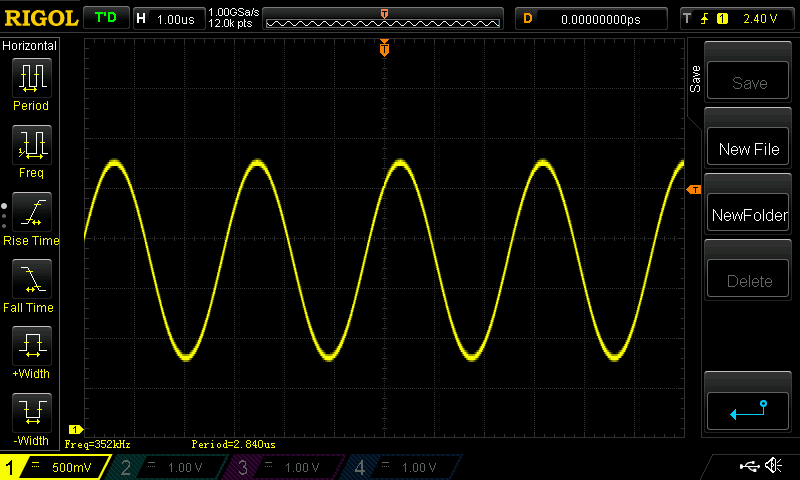Select the +Width measurement icon
The width and height of the screenshot is (800, 480).
[32, 346]
